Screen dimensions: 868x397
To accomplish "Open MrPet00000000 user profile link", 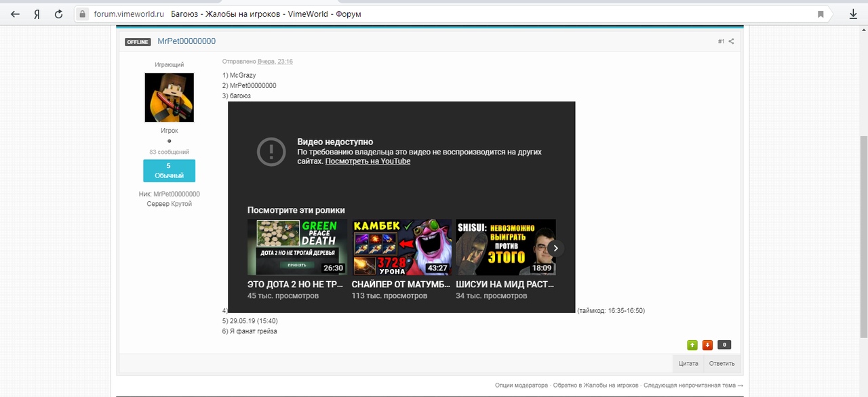I will point(186,41).
